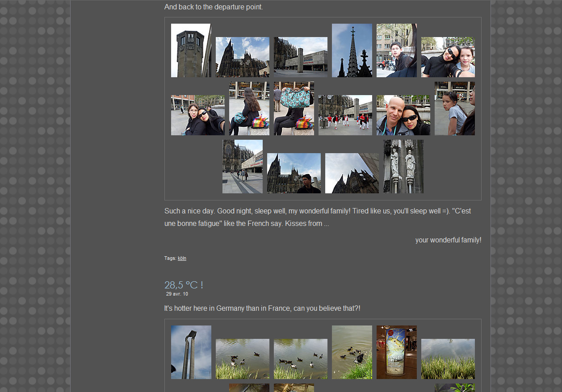Click the illuminated fish poster pillar photo
Screen dimensions: 562x392
coord(396,352)
